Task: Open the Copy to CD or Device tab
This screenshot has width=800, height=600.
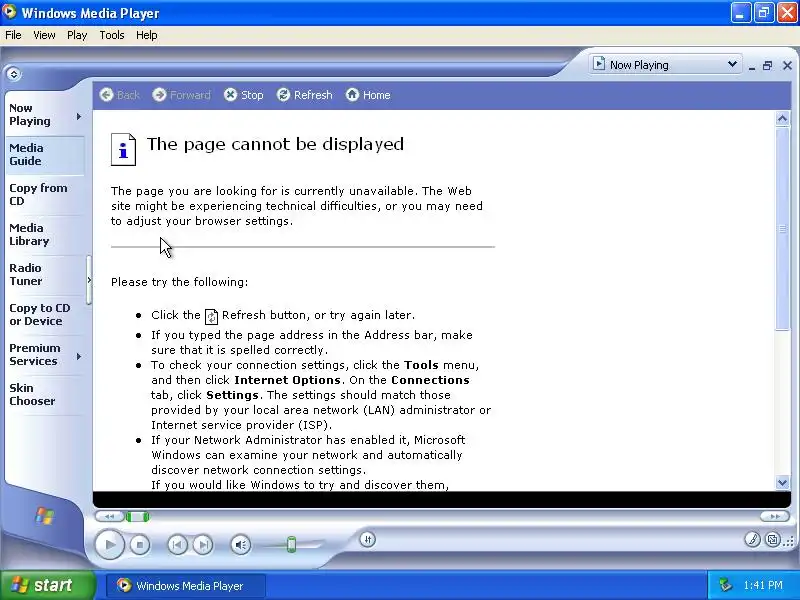Action: click(45, 315)
